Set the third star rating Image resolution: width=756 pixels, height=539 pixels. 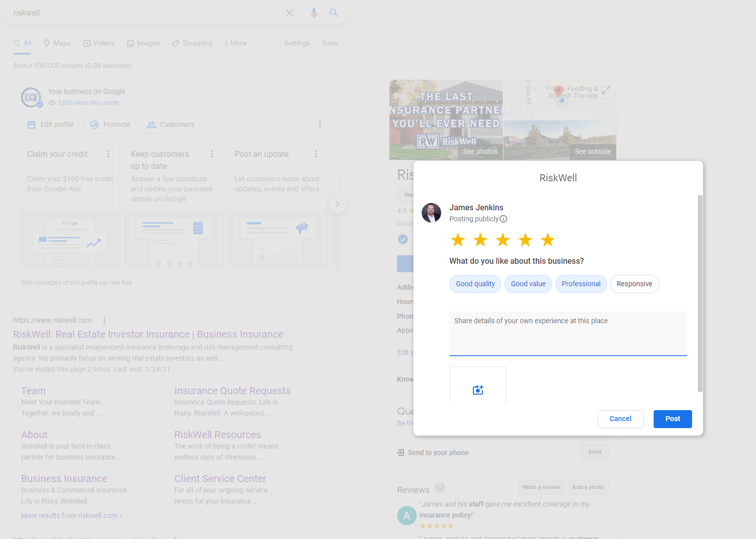(503, 240)
